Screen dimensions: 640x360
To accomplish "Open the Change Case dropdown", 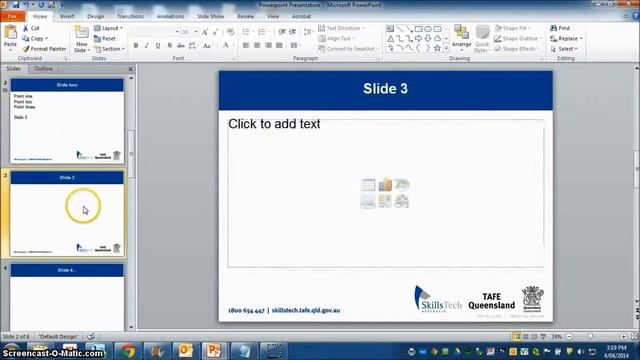I will pyautogui.click(x=208, y=45).
